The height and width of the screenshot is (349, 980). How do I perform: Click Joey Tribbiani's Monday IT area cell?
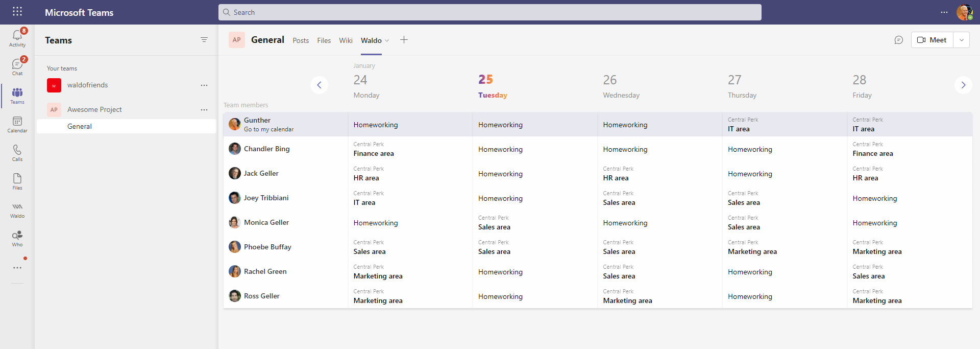coord(410,198)
